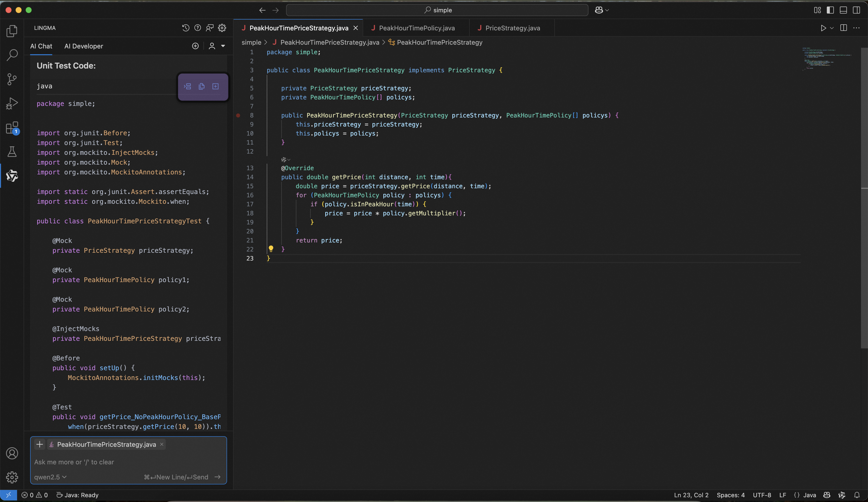This screenshot has width=868, height=502.
Task: Toggle the bottom panel layout button
Action: coord(843,10)
